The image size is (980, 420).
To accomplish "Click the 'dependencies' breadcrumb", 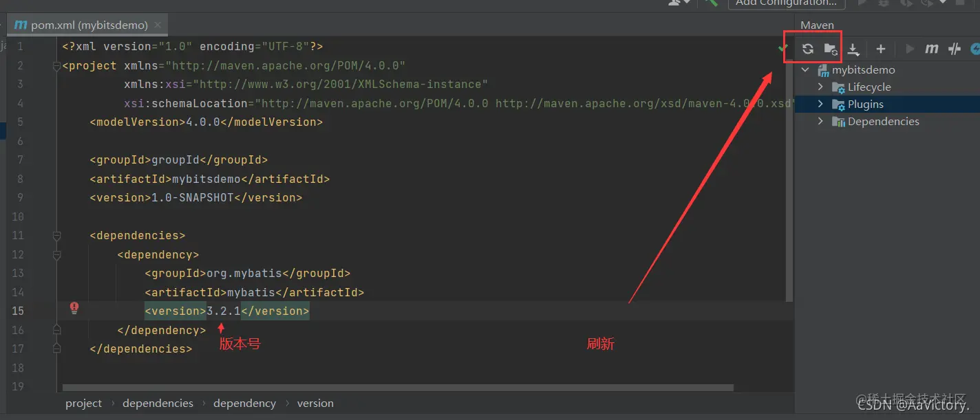I will pyautogui.click(x=158, y=404).
